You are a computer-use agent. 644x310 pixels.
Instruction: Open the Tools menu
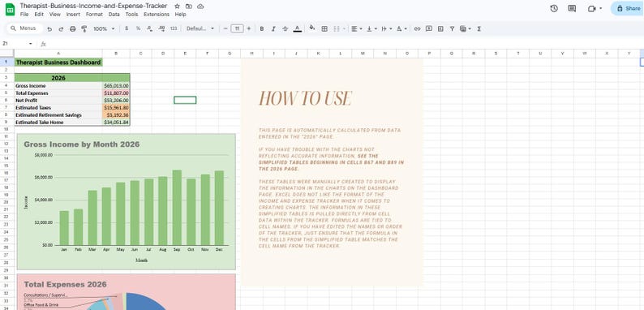tap(132, 15)
